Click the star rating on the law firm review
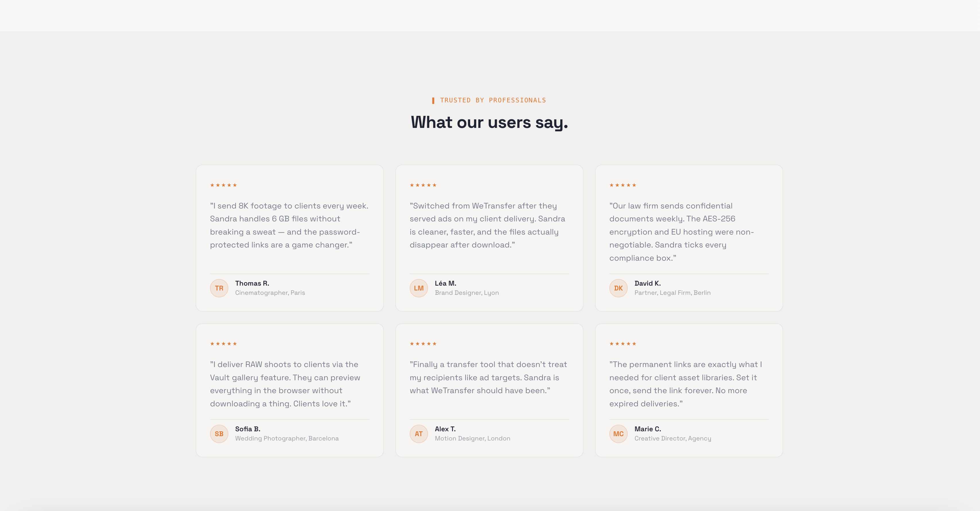980x511 pixels. point(622,185)
